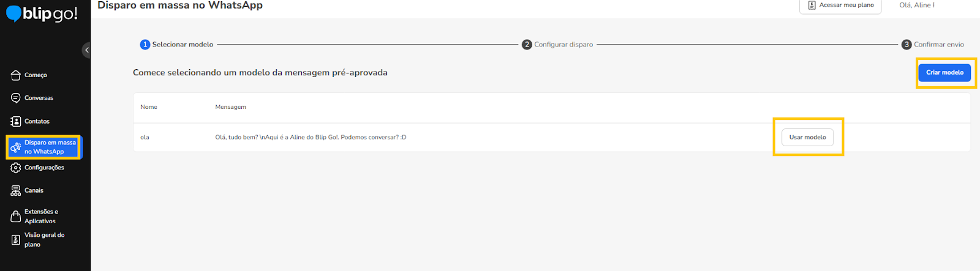Go to step 2 Configurar disparo
The height and width of the screenshot is (271, 980).
557,45
